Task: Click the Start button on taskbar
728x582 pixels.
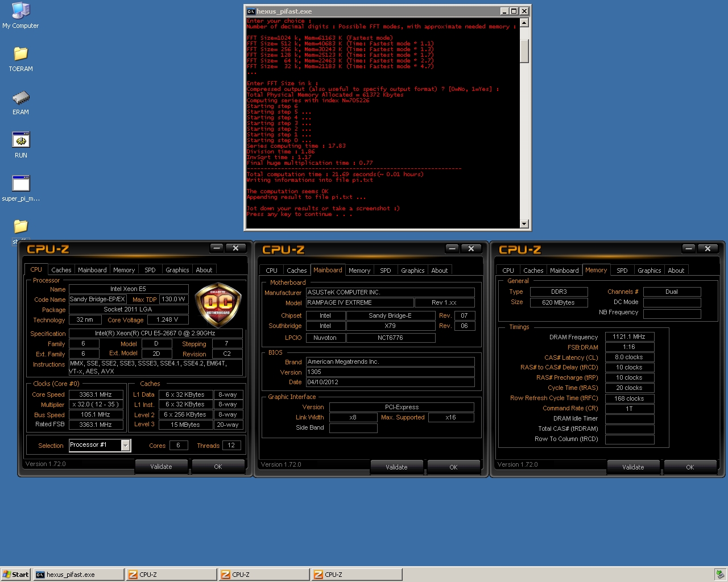Action: (x=15, y=575)
